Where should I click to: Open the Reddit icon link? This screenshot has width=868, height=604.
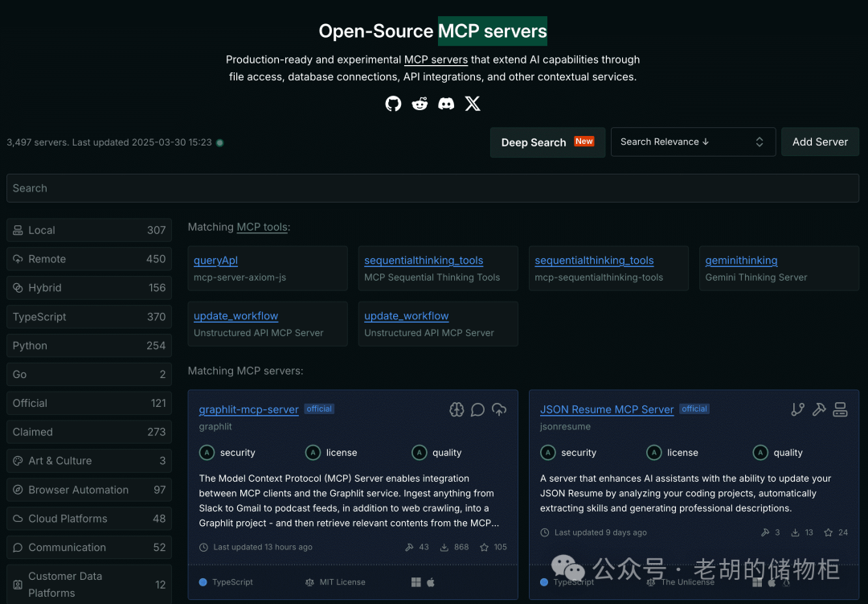(420, 104)
